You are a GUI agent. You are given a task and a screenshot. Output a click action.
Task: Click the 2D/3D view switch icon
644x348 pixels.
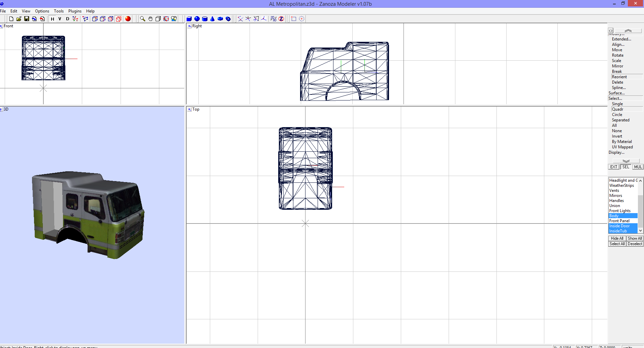tap(273, 19)
